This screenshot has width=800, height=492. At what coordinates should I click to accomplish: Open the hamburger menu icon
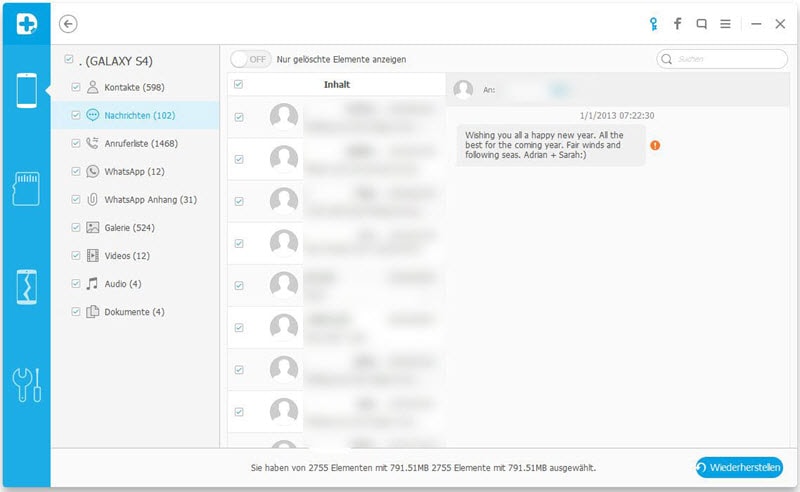(x=725, y=23)
